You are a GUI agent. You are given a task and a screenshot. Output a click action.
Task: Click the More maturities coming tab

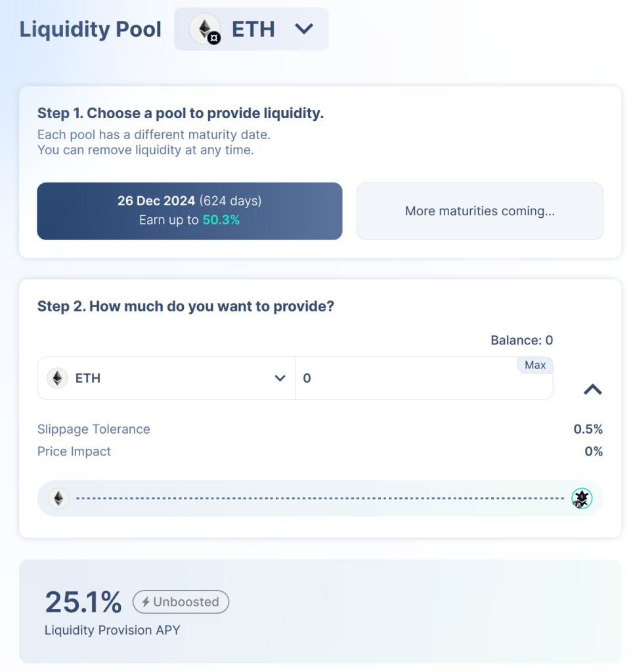tap(479, 211)
